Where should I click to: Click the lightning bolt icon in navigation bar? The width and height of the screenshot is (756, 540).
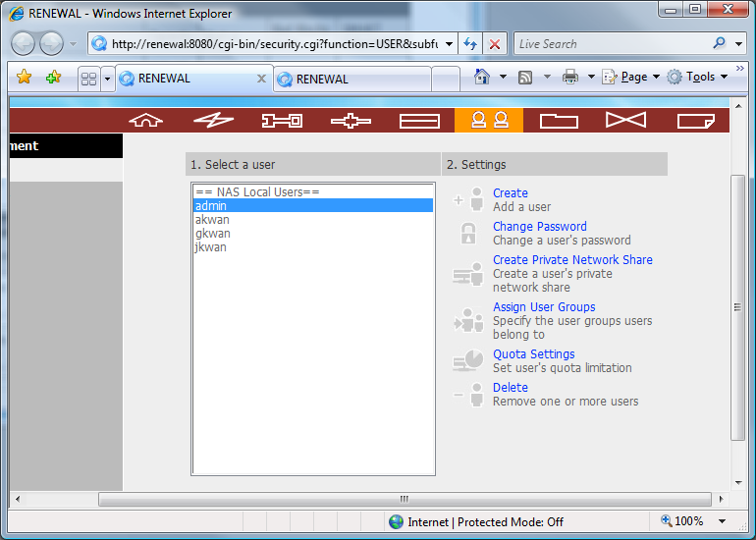coord(213,120)
